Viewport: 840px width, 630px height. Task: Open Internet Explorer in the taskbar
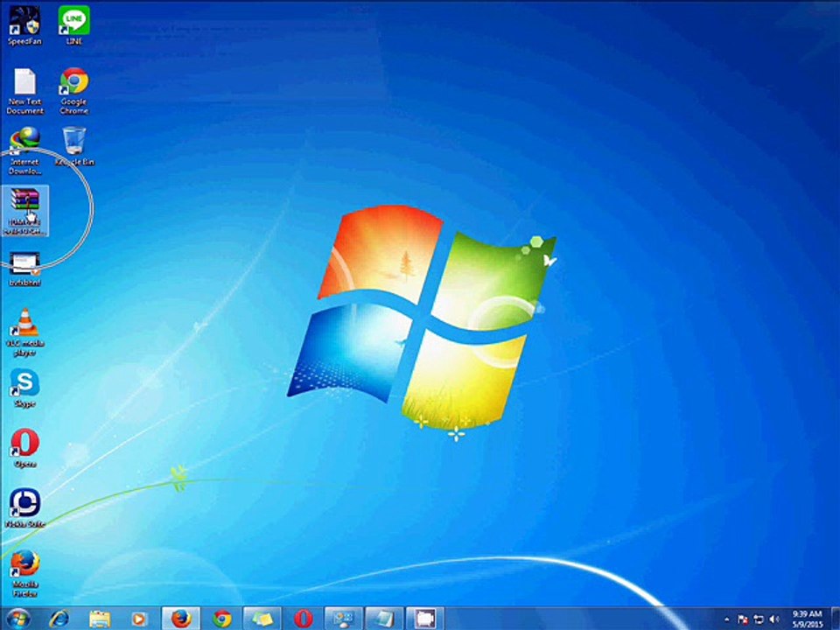point(59,619)
